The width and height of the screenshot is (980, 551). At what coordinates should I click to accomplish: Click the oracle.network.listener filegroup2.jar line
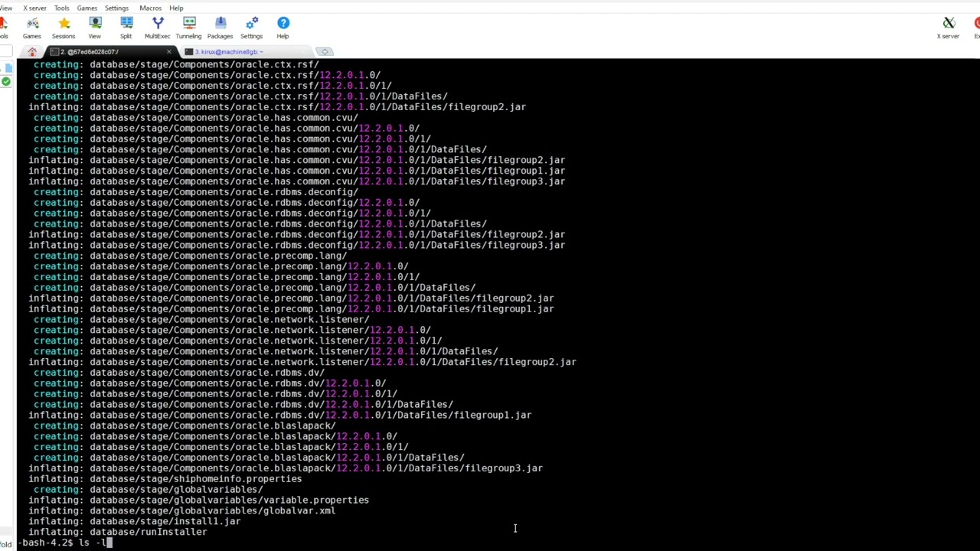tap(302, 362)
